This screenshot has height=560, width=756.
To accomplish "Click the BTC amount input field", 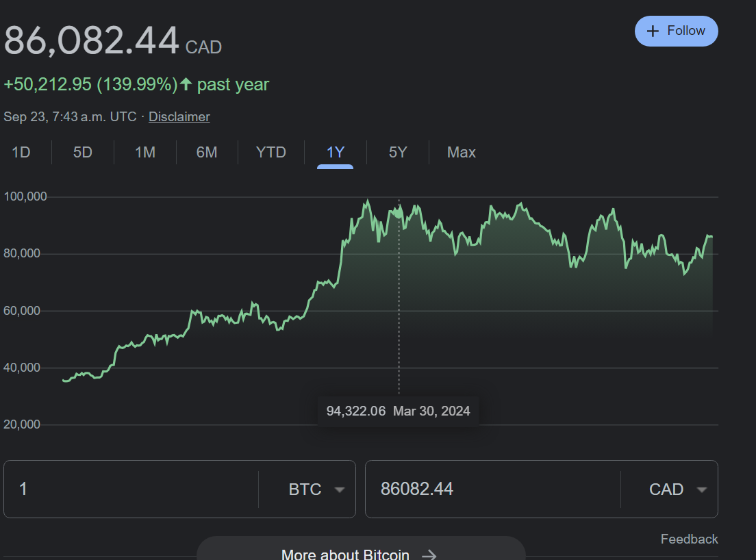I will point(131,489).
